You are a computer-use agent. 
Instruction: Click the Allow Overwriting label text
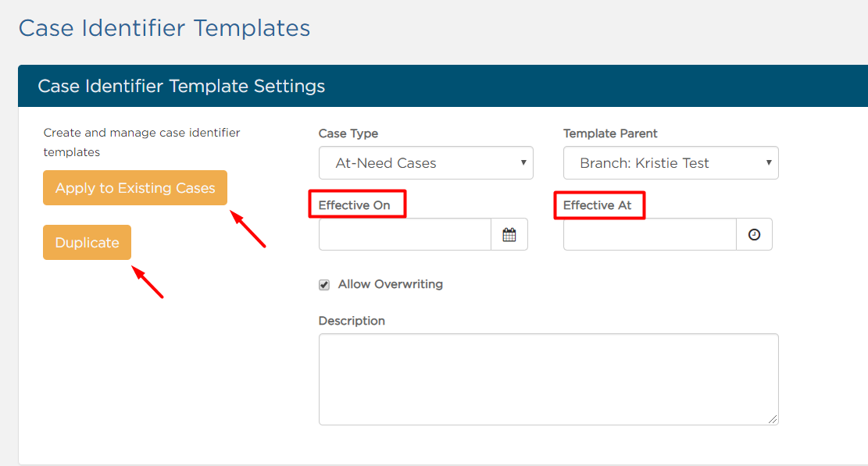point(391,284)
